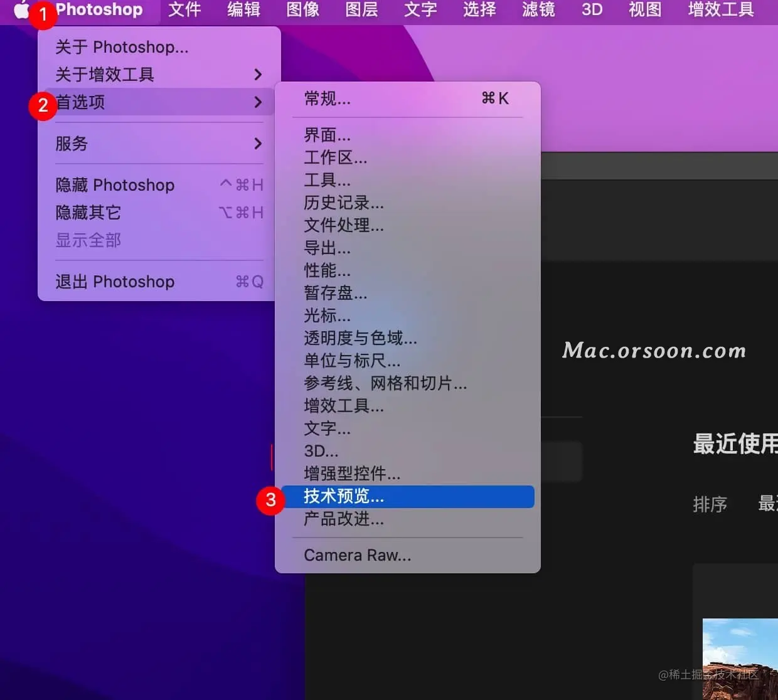Screen dimensions: 778x700
Task: Open the Apple menu icon
Action: (21, 10)
